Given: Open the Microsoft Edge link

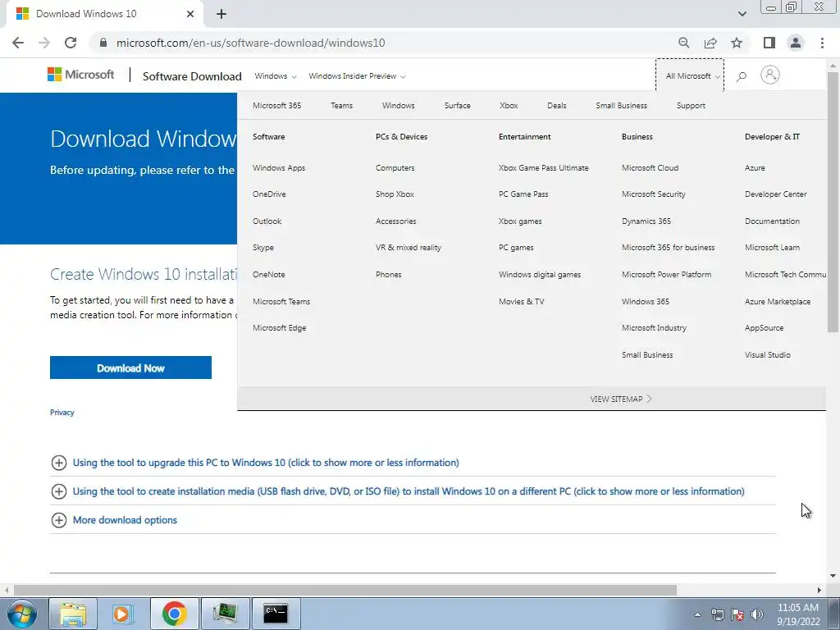Looking at the screenshot, I should point(280,328).
